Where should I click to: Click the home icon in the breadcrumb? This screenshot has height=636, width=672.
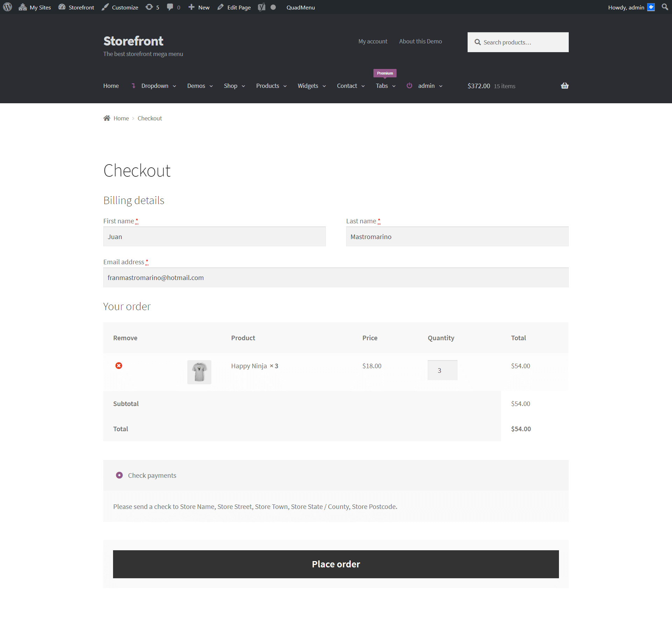107,118
